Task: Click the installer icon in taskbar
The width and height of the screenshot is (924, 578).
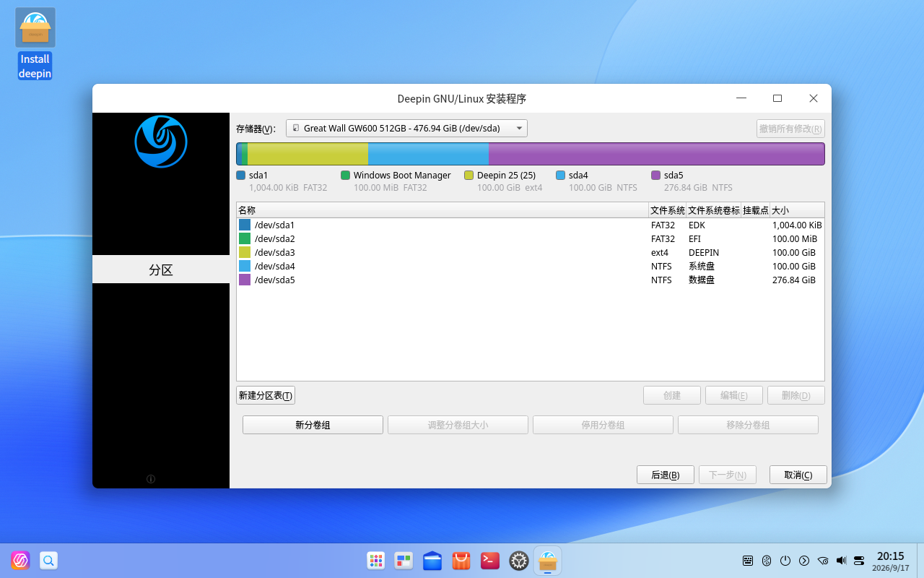Action: [x=548, y=561]
